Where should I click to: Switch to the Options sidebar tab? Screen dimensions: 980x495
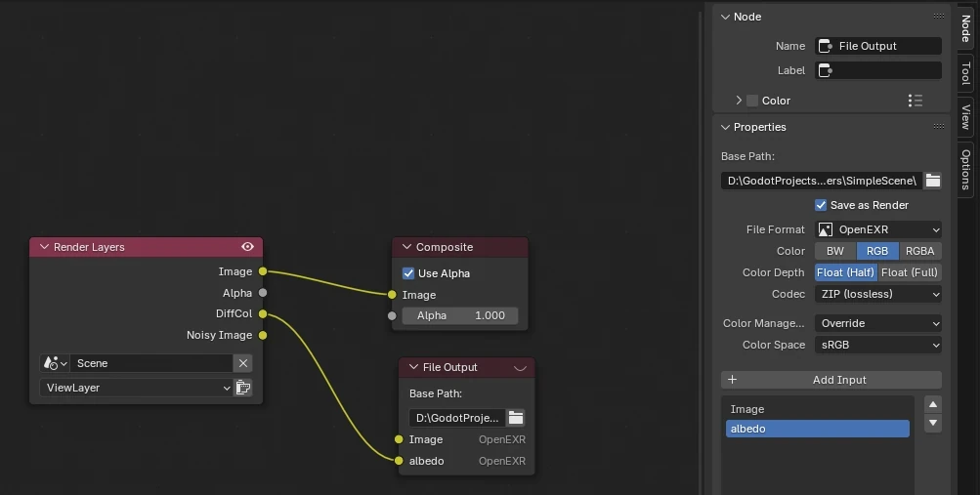coord(965,169)
